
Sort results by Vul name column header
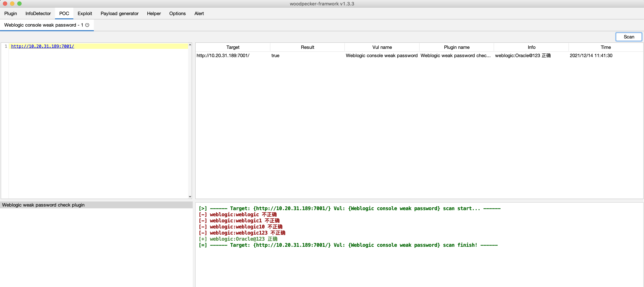pos(382,47)
